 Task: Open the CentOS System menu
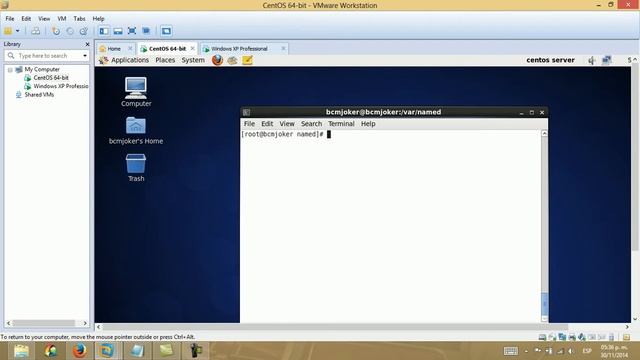(193, 60)
